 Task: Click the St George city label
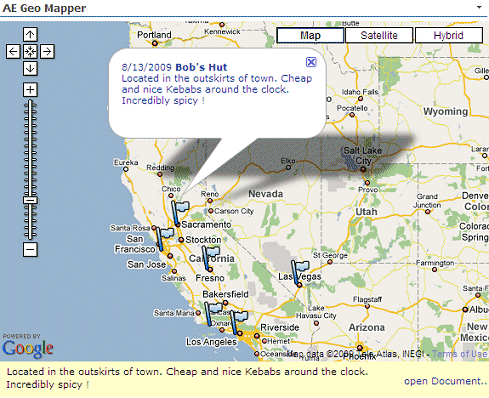click(330, 255)
